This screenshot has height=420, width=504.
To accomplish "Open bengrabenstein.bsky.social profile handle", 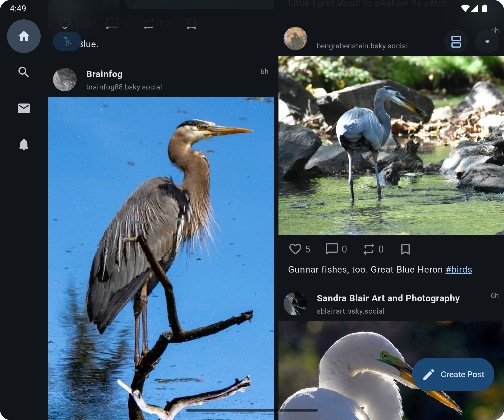I will (362, 46).
